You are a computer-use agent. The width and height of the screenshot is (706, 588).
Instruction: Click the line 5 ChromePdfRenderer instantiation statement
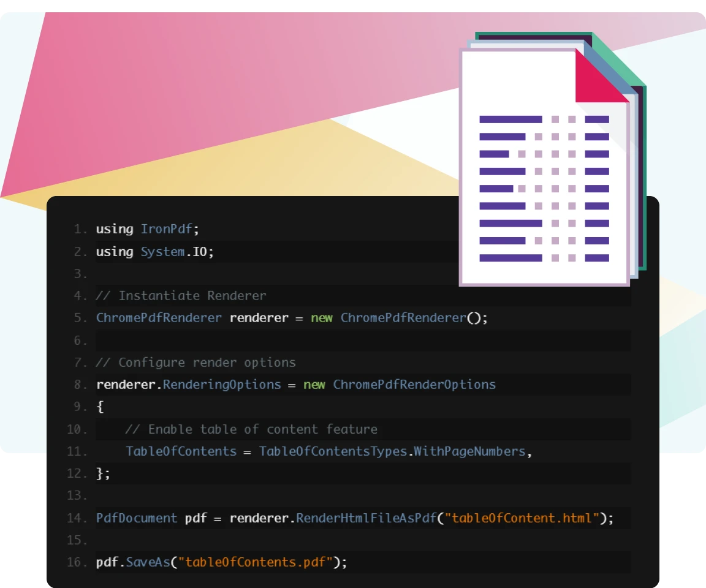292,318
